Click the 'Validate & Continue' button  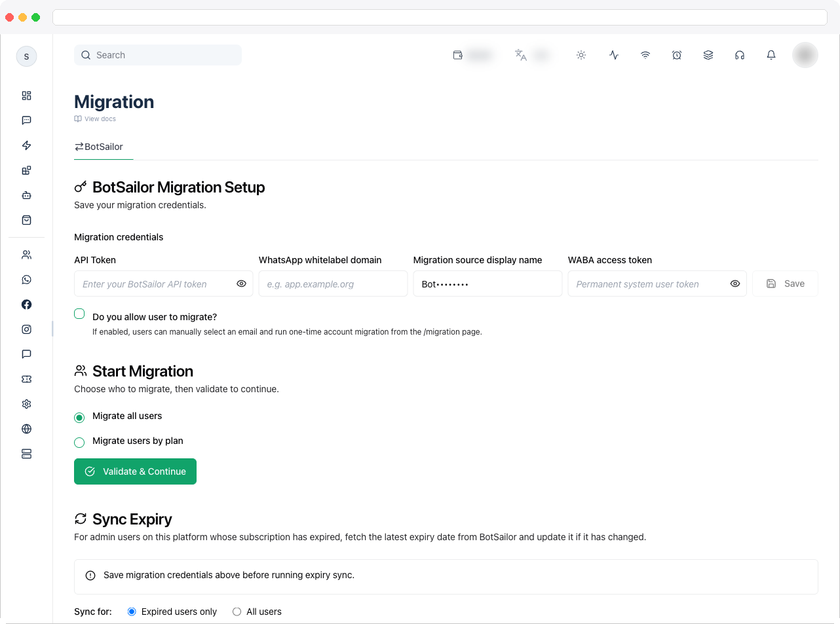tap(135, 471)
